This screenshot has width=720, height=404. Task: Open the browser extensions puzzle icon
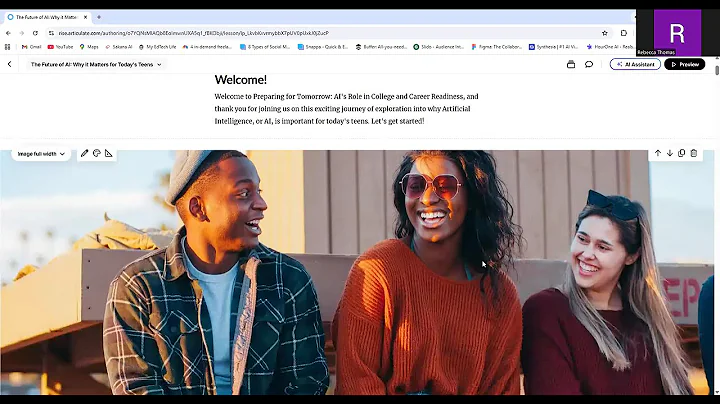pos(624,33)
